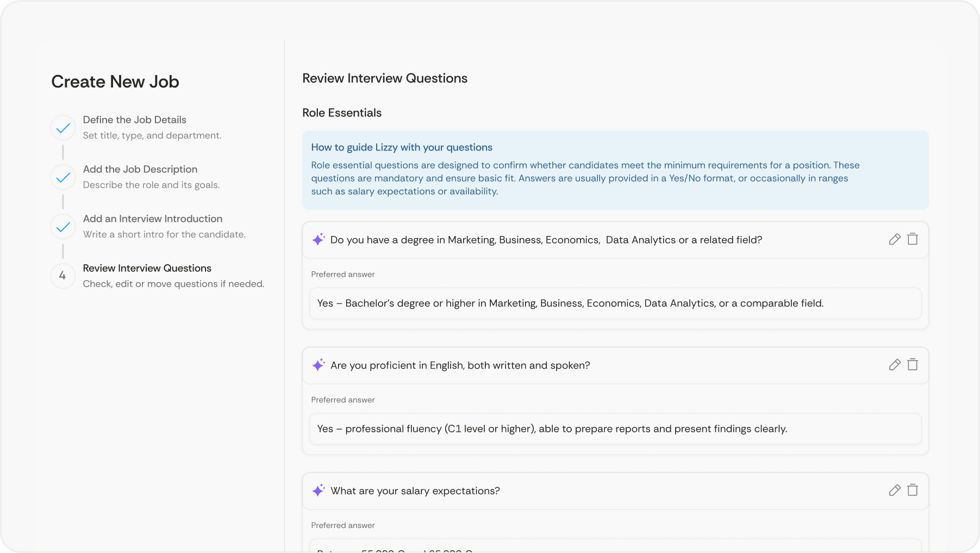This screenshot has width=980, height=553.
Task: Click the degree question text
Action: tap(546, 240)
